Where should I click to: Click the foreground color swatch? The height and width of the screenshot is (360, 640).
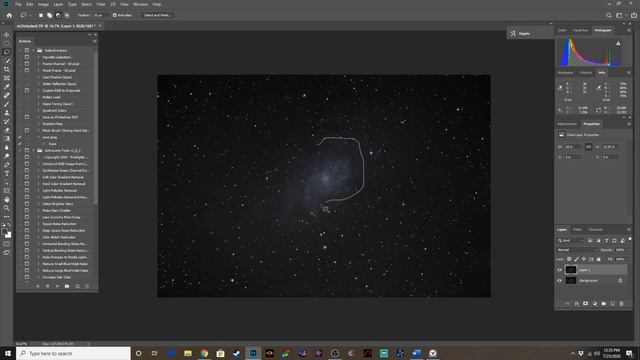[5, 232]
